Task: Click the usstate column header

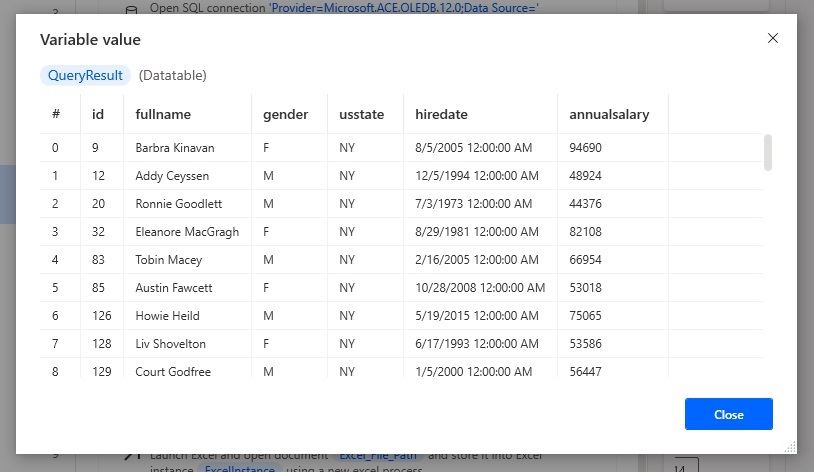Action: click(x=361, y=114)
